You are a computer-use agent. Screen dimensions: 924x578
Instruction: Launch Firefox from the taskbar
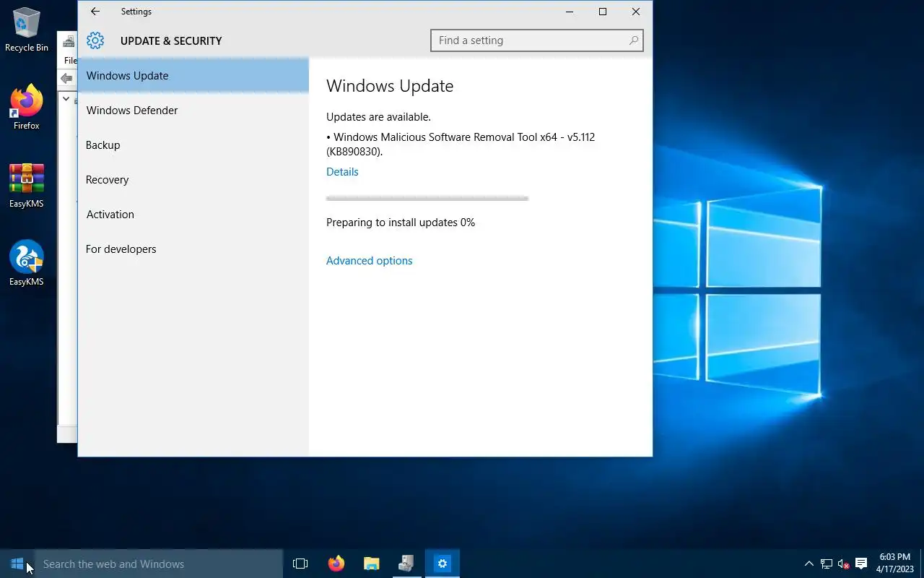[x=336, y=564]
